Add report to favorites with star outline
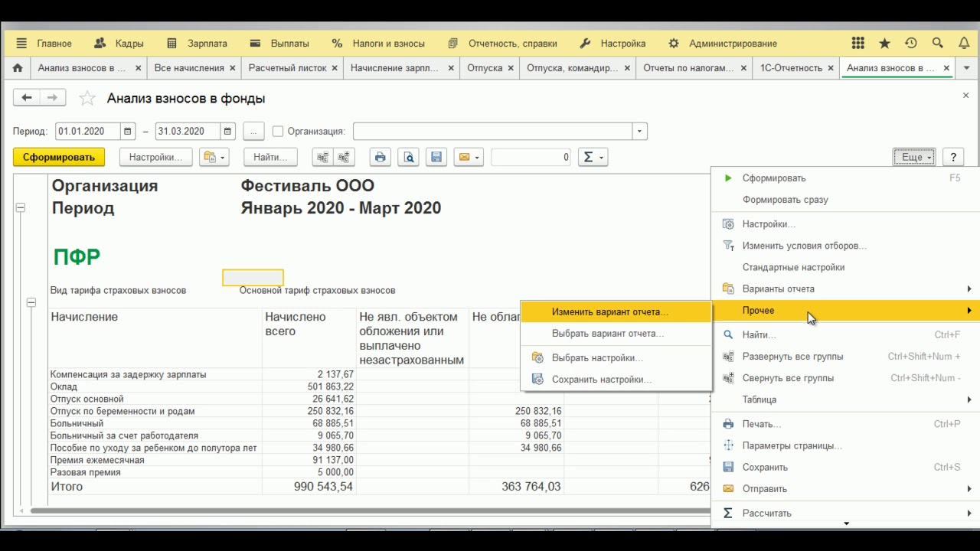980x551 pixels. [88, 98]
